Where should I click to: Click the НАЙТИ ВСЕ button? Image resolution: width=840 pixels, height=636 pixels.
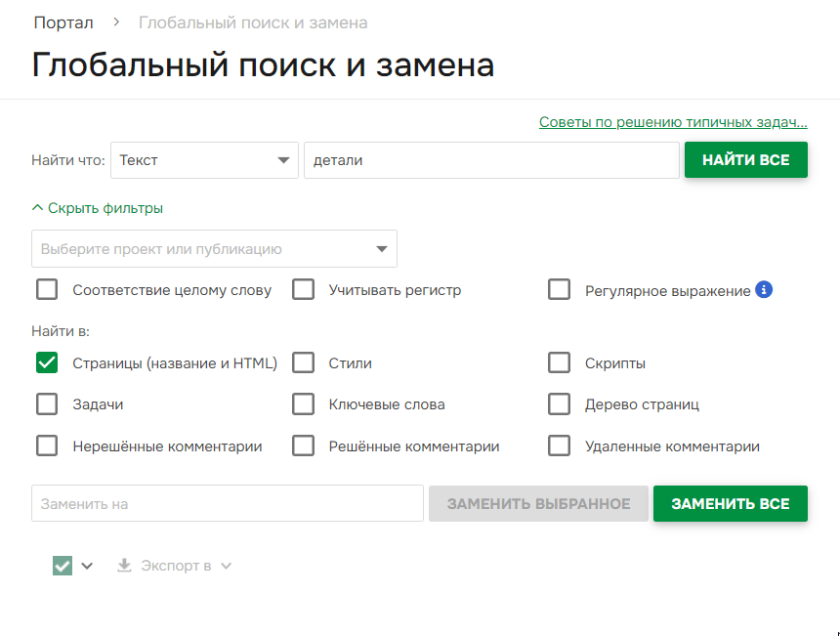point(745,159)
